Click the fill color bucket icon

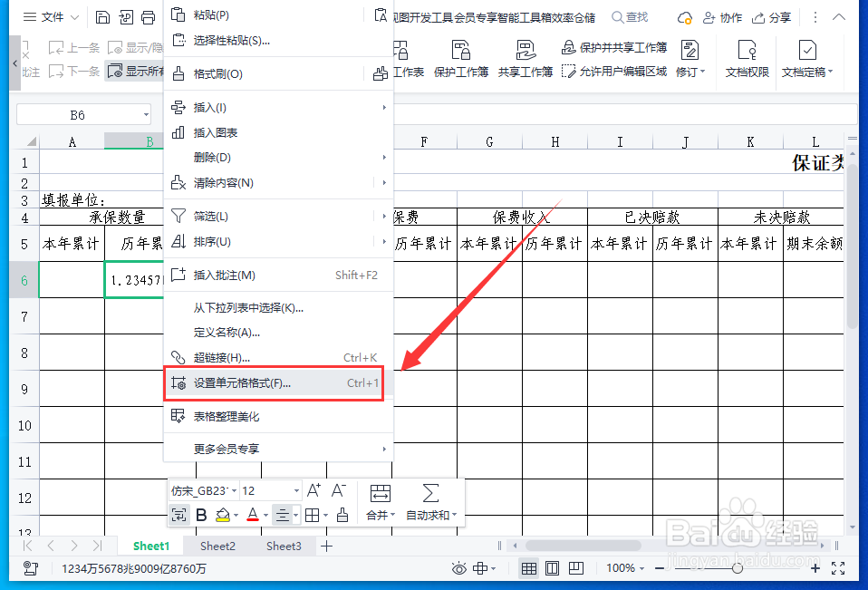pyautogui.click(x=223, y=515)
